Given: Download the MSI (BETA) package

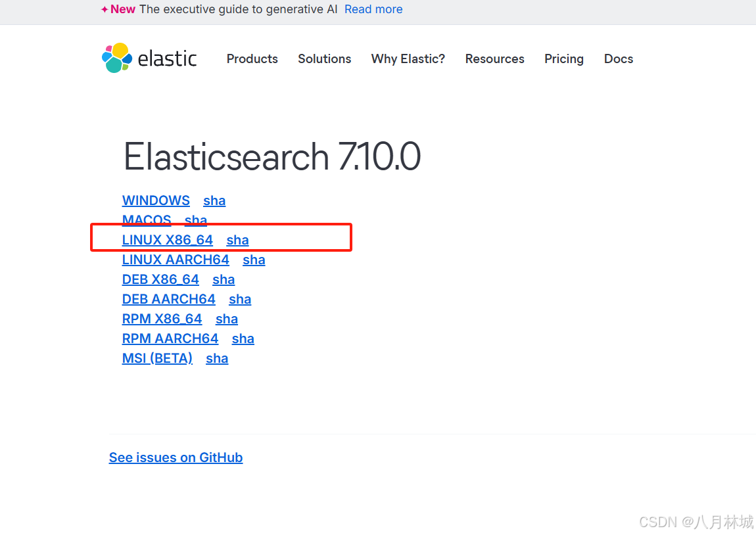Looking at the screenshot, I should [x=157, y=359].
